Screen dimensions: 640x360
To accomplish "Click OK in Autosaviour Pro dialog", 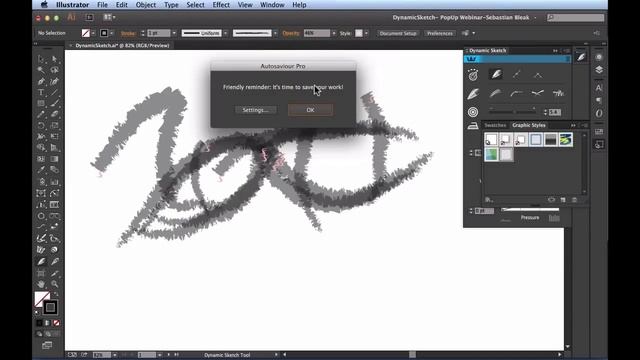I will point(310,110).
